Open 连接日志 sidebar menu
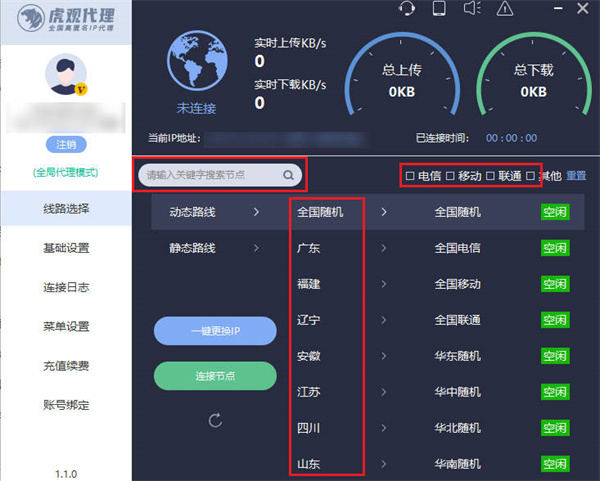Image resolution: width=600 pixels, height=481 pixels. (x=66, y=287)
